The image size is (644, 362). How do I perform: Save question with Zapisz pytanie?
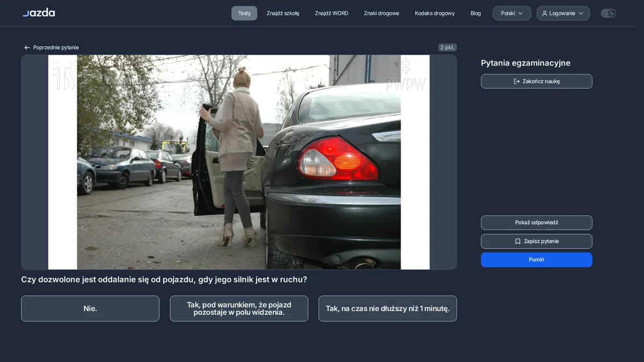pyautogui.click(x=537, y=241)
